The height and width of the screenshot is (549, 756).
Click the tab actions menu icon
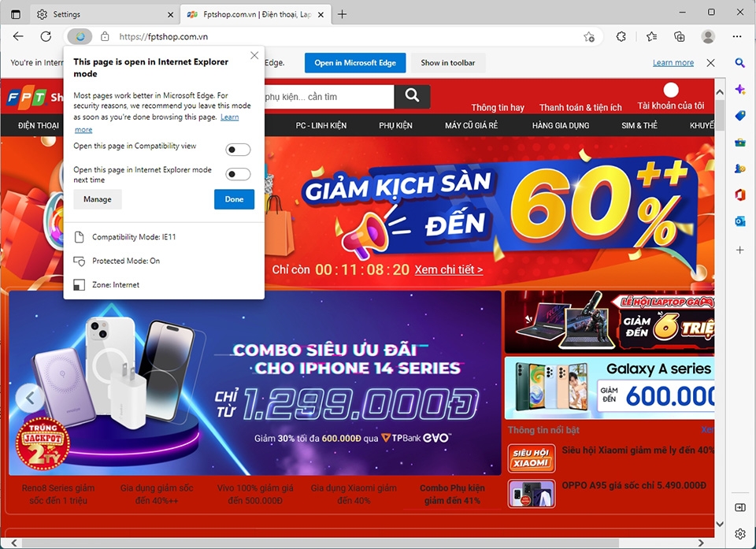pos(16,14)
